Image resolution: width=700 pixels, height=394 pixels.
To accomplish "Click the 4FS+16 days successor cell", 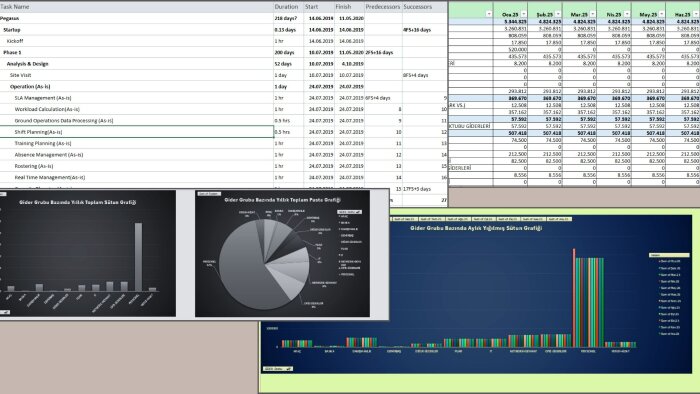I will (425, 30).
